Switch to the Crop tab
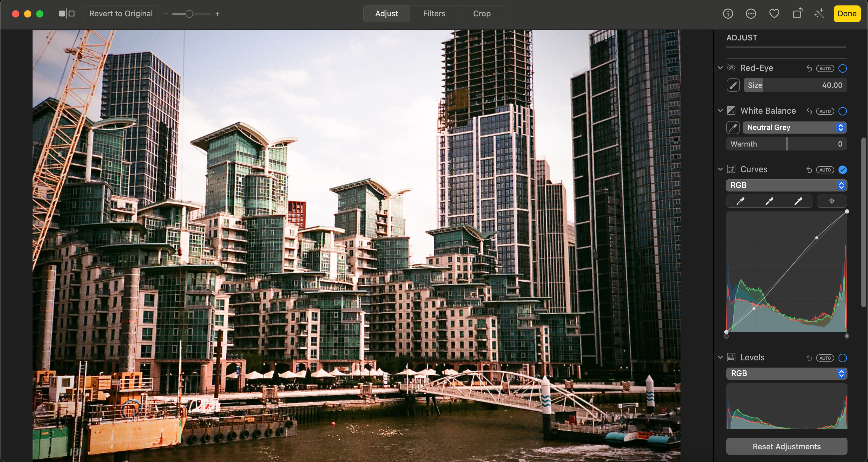The height and width of the screenshot is (462, 868). pos(482,14)
